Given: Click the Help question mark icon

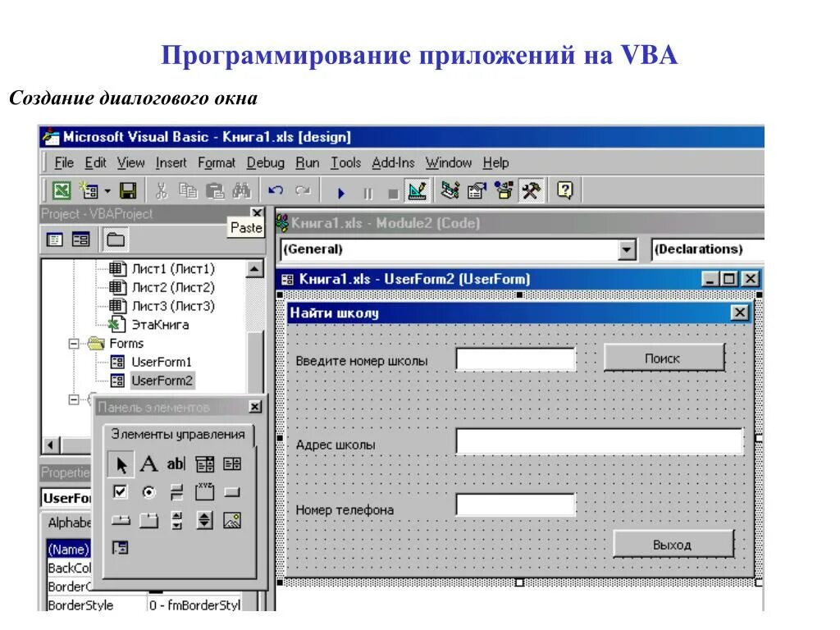Looking at the screenshot, I should pyautogui.click(x=564, y=190).
